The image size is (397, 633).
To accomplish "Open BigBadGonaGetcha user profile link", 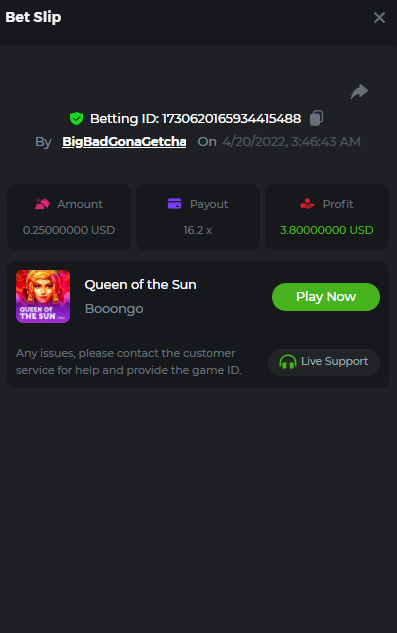I will pos(124,142).
